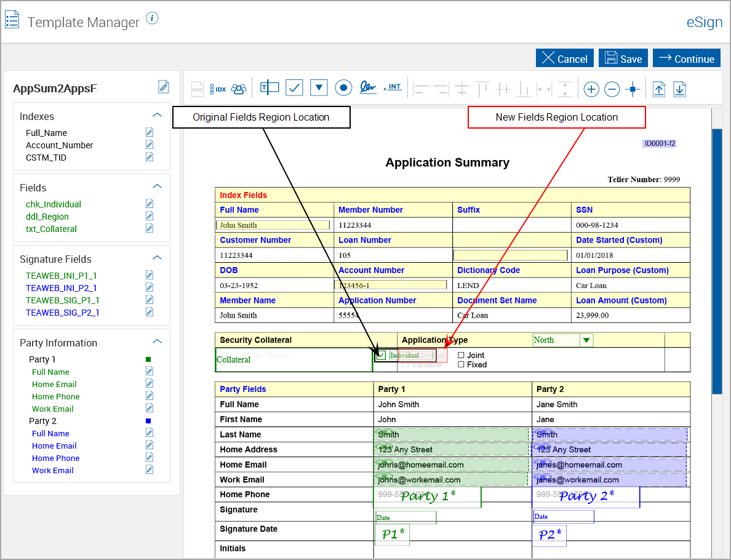
Task: Edit the Full_Name index
Action: pyautogui.click(x=149, y=132)
